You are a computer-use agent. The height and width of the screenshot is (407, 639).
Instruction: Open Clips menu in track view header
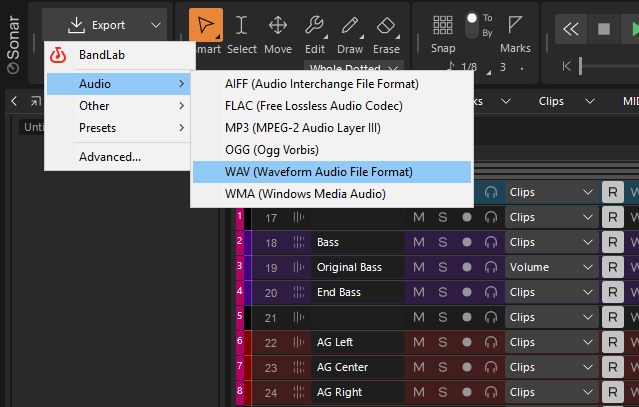tap(566, 101)
